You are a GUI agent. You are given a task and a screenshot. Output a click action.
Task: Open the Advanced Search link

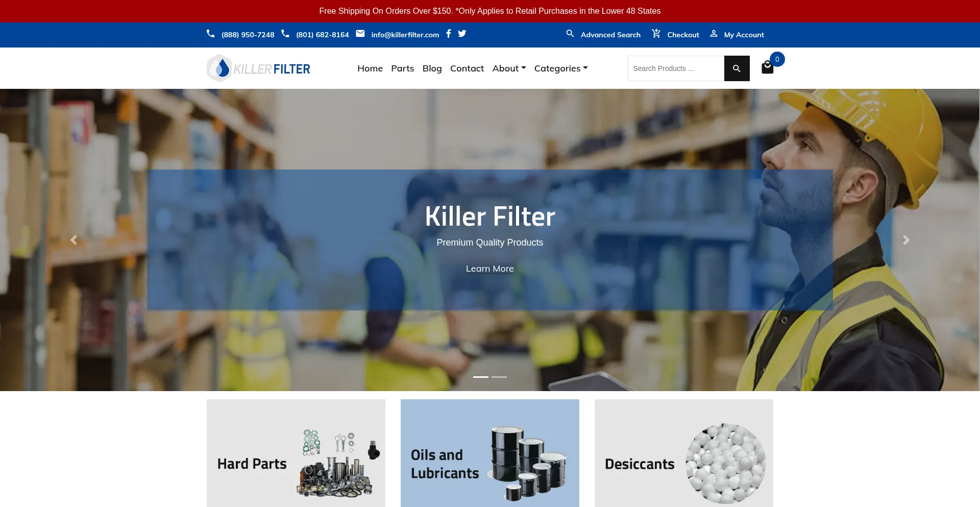point(610,35)
